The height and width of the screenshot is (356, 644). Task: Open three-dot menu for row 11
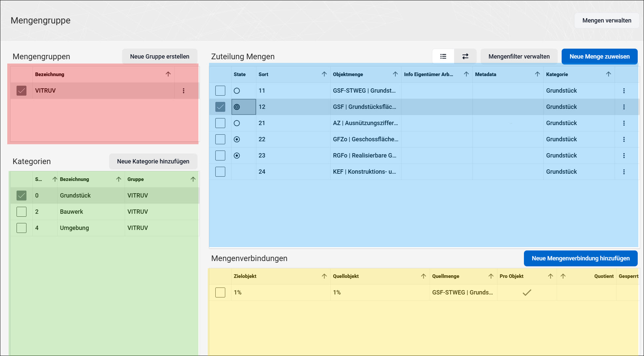pos(624,91)
